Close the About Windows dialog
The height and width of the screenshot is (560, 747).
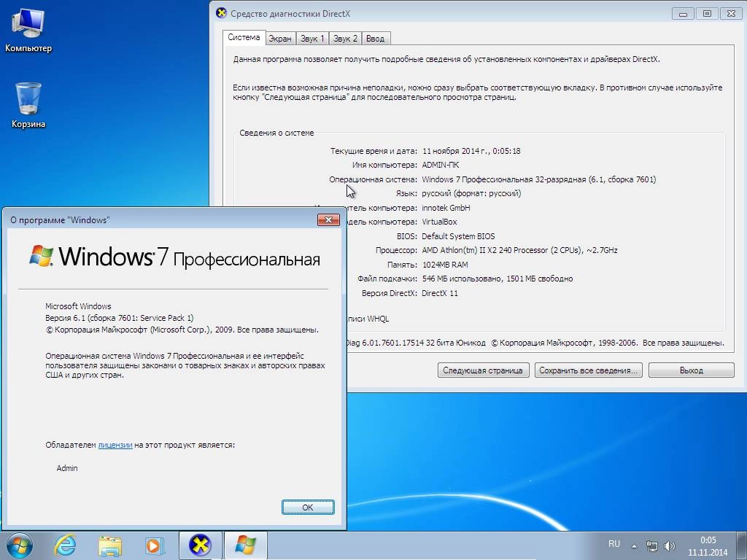click(x=328, y=219)
